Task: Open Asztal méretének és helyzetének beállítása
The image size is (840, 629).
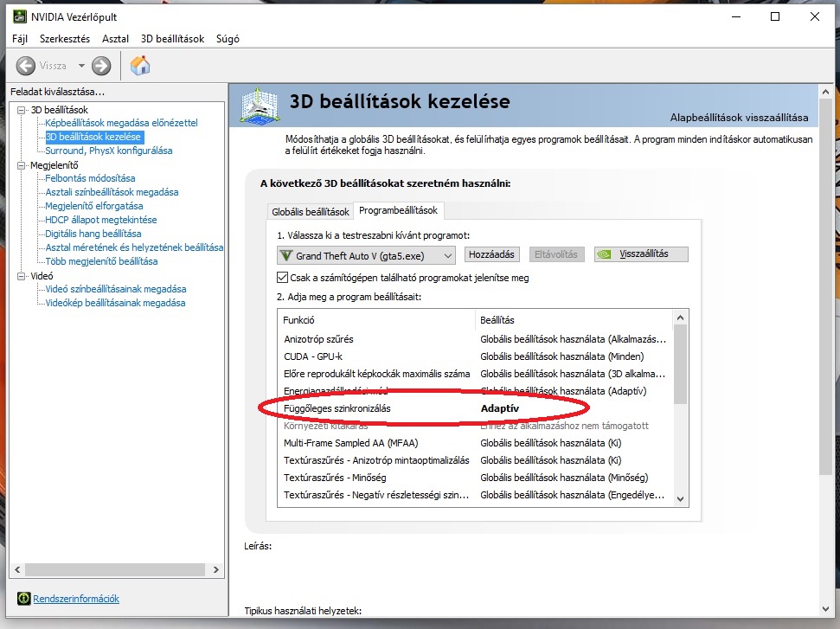Action: click(134, 247)
